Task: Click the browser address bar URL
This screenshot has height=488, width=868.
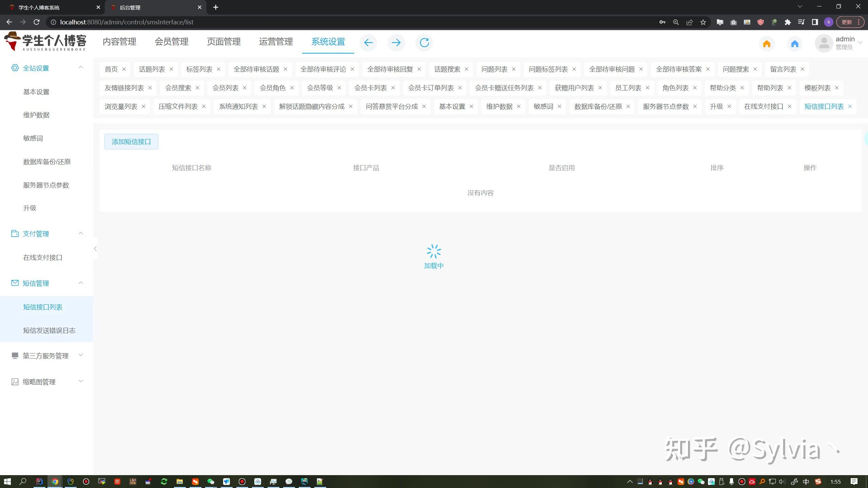Action: [x=127, y=22]
